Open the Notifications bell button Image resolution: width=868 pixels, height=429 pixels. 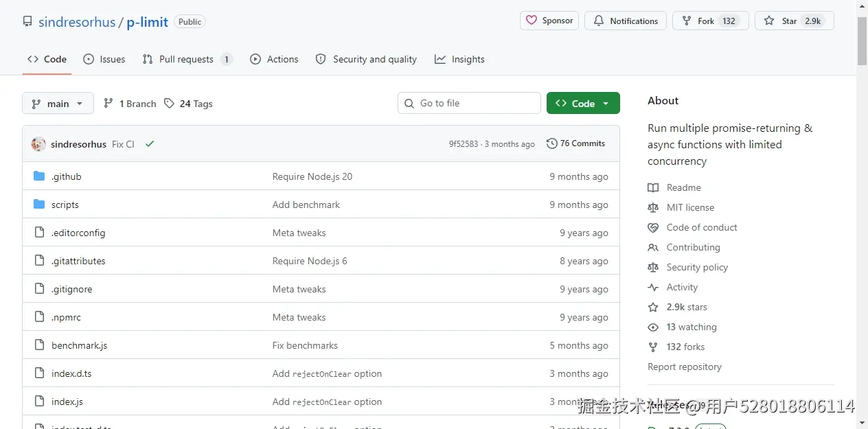[x=626, y=21]
